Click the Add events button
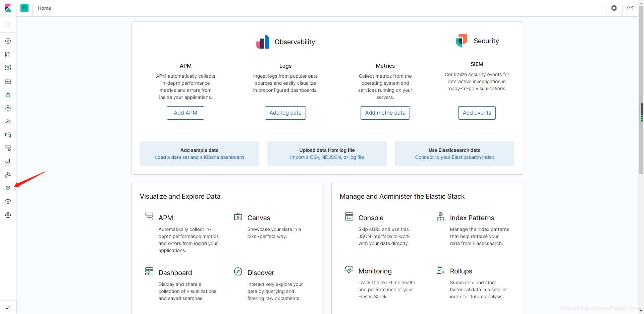The height and width of the screenshot is (314, 644). click(x=477, y=113)
